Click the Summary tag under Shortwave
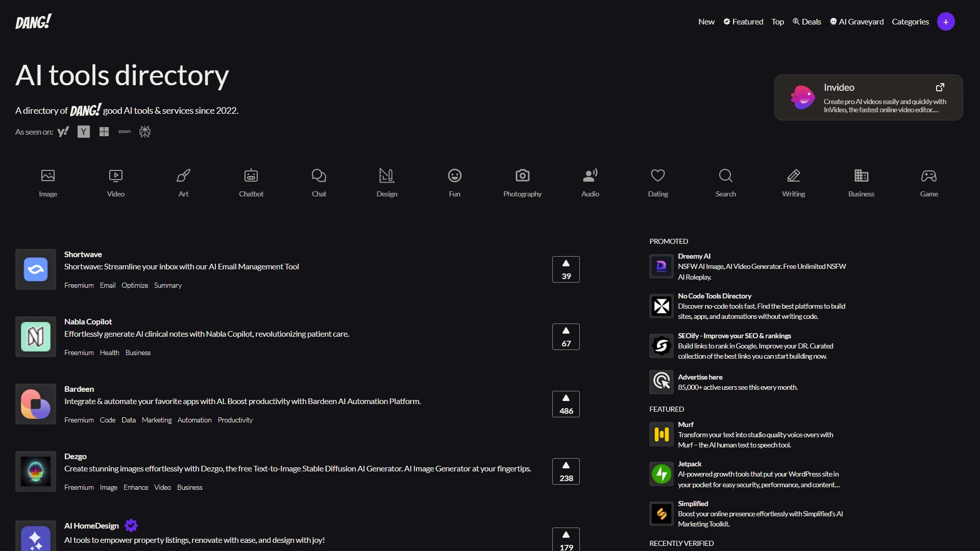The height and width of the screenshot is (551, 980). [x=168, y=285]
